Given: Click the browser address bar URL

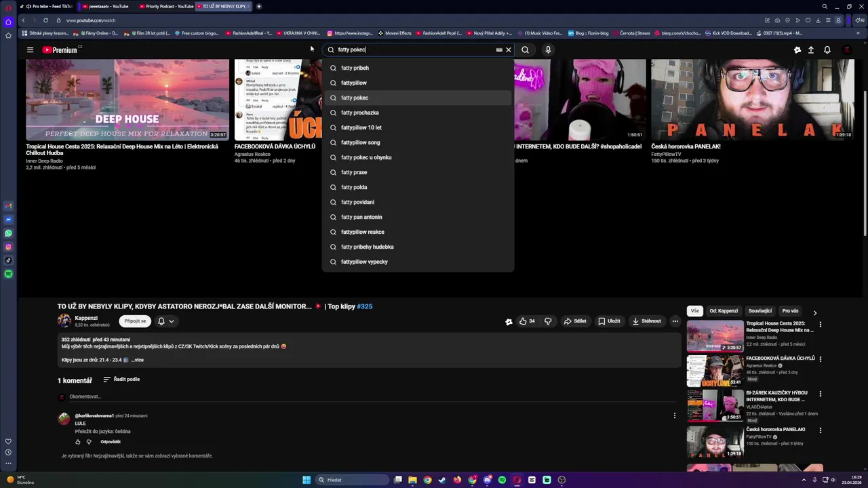Looking at the screenshot, I should coord(91,20).
